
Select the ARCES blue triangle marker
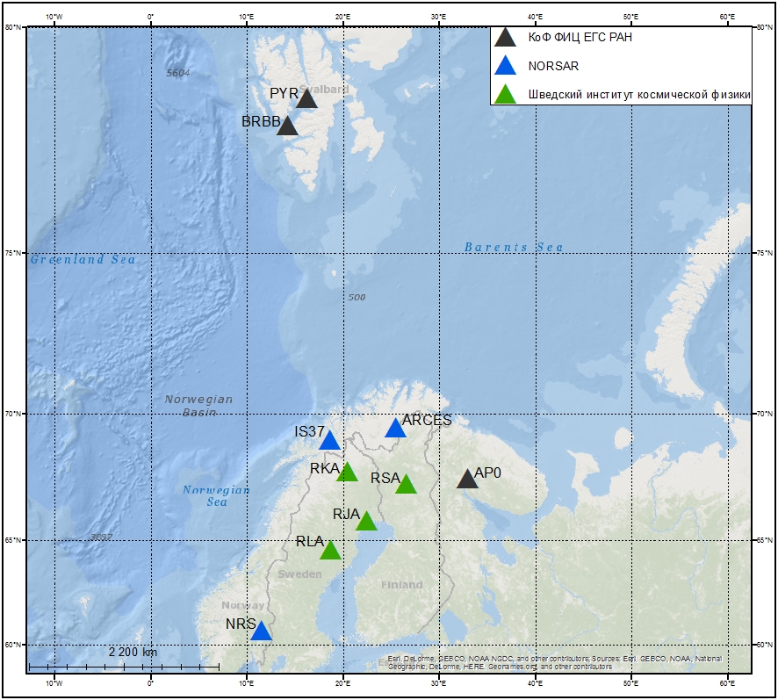click(x=396, y=429)
